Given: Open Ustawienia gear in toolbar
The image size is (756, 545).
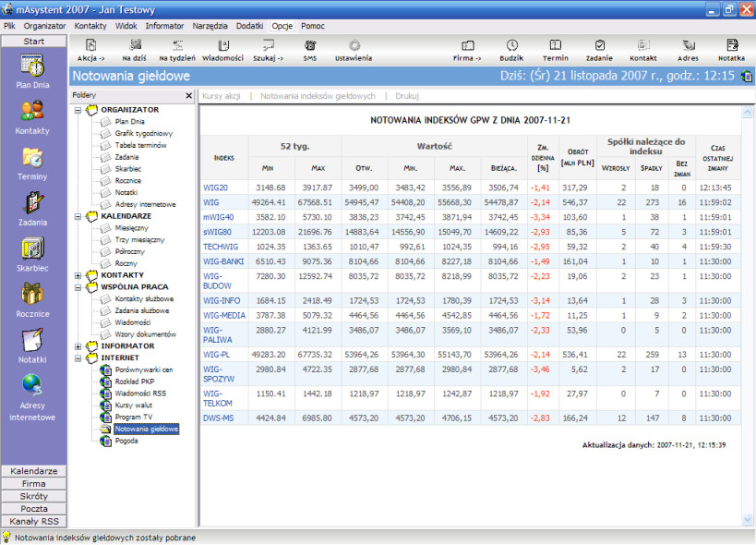Looking at the screenshot, I should click(354, 50).
